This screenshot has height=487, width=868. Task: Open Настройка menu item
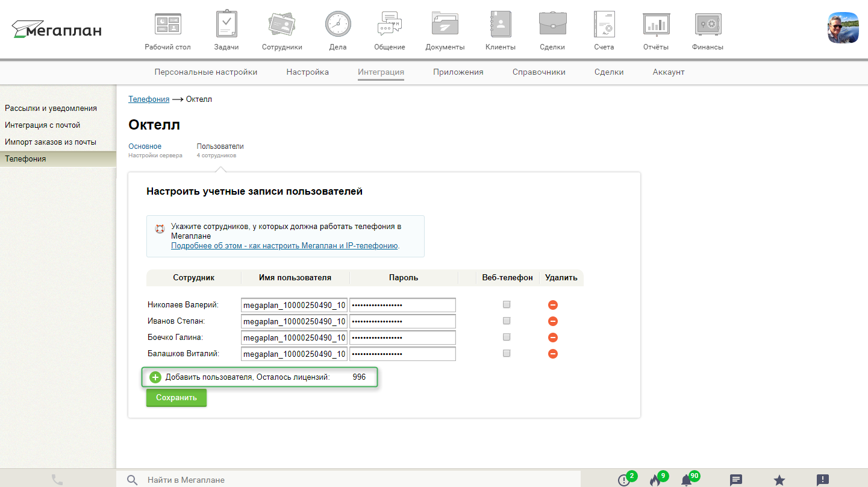click(x=308, y=72)
